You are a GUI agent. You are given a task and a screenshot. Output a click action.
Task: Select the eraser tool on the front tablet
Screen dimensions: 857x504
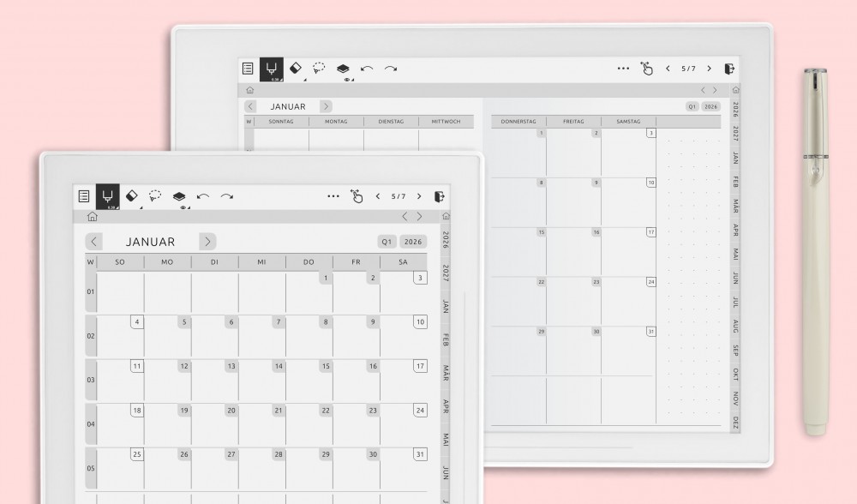click(x=131, y=196)
